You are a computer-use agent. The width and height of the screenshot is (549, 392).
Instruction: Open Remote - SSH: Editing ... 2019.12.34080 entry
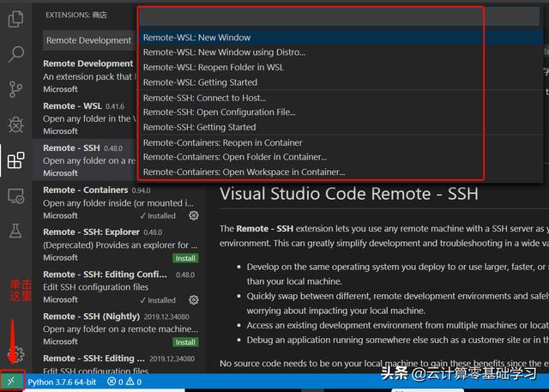click(x=118, y=362)
